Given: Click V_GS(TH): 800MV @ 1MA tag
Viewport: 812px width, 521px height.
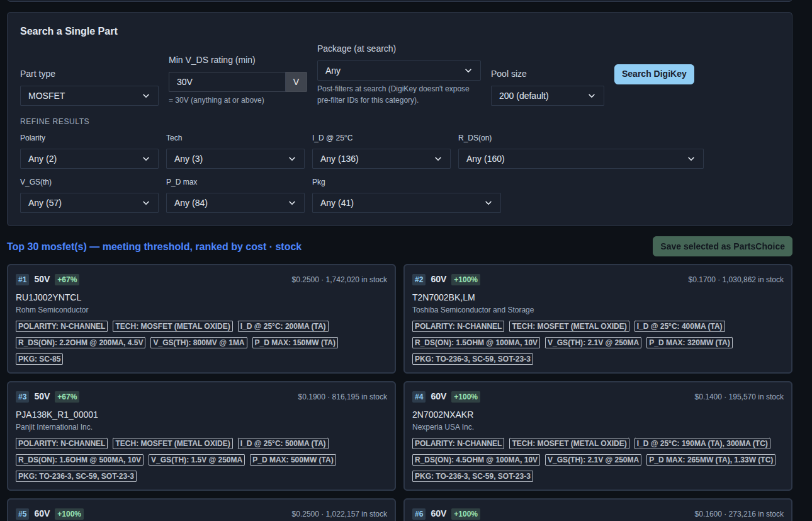Looking at the screenshot, I should click(x=199, y=343).
